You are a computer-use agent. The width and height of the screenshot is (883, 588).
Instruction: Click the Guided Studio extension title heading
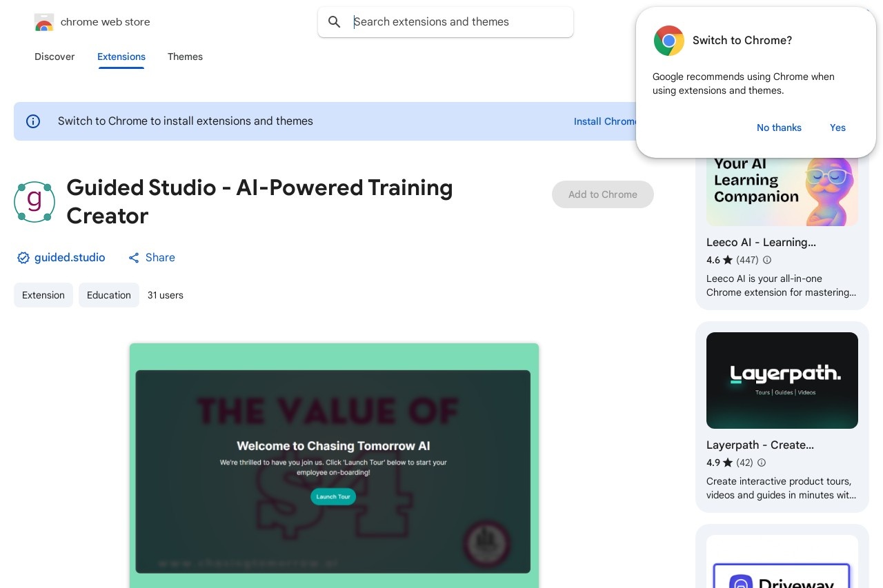[259, 201]
